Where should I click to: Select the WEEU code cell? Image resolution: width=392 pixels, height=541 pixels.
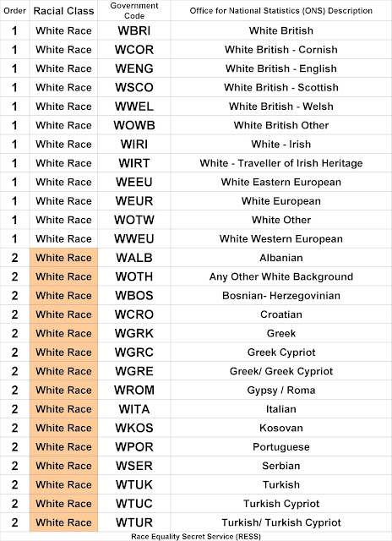click(134, 183)
